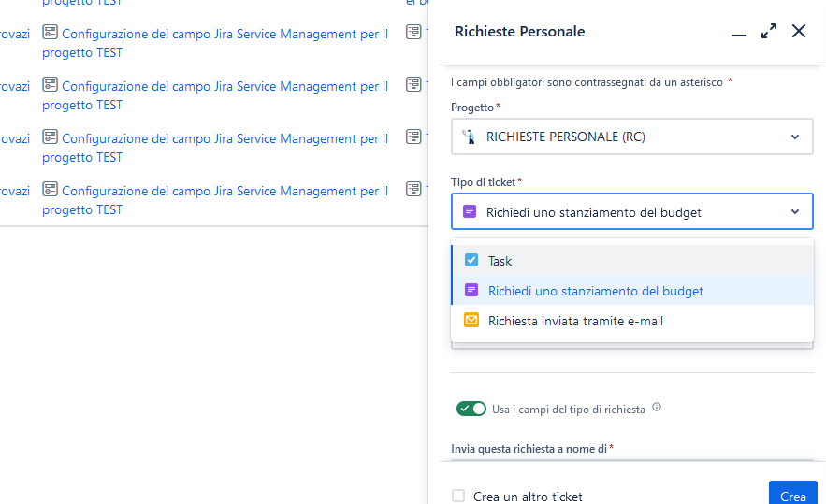Choose 'Richiesta inviata tramite e-mail' ticket type
Viewport: 826px width, 504px height.
pos(575,321)
